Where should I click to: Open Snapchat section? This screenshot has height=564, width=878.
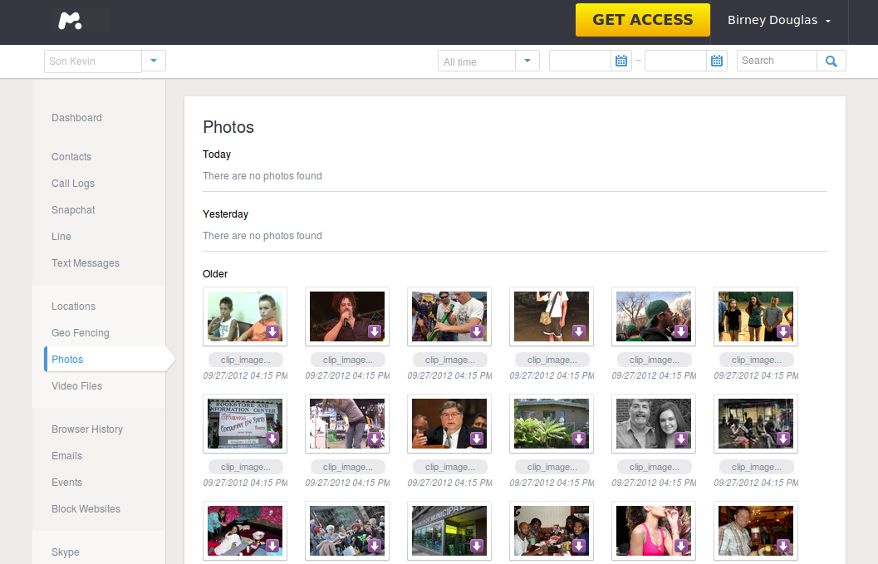pyautogui.click(x=73, y=210)
